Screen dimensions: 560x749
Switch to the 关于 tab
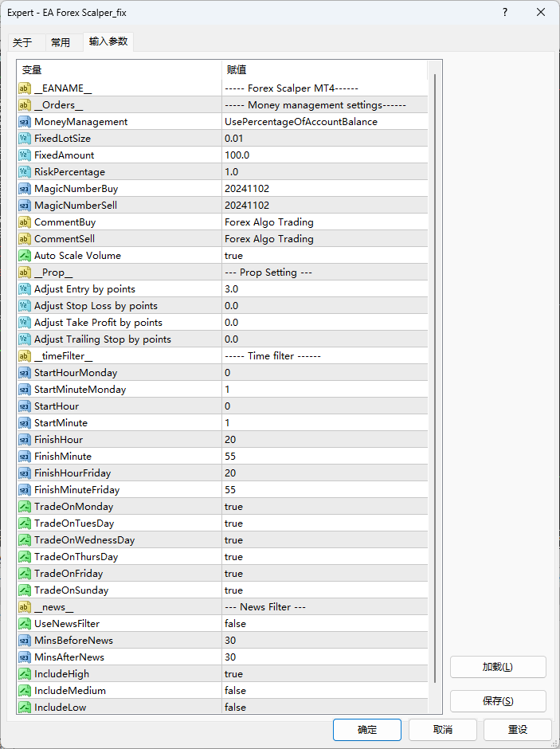click(x=22, y=43)
